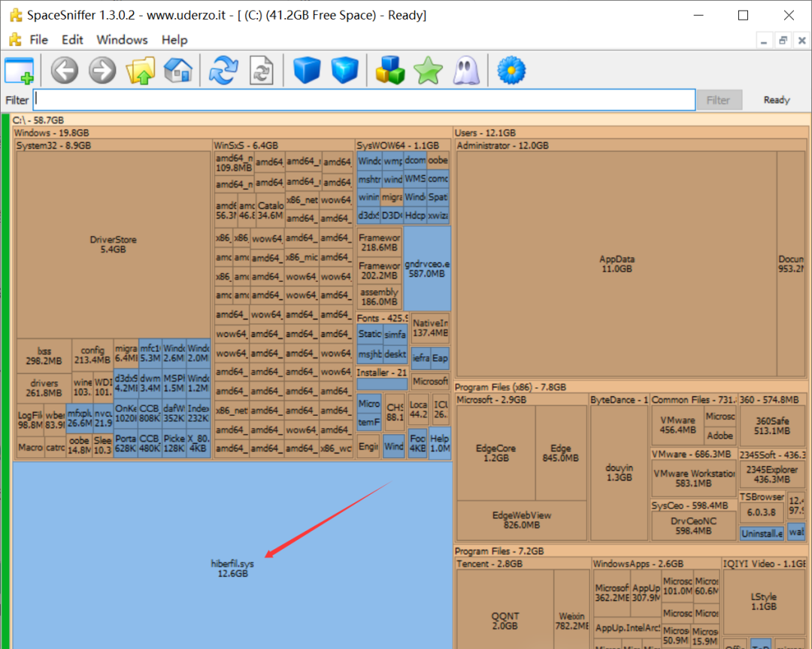Image resolution: width=812 pixels, height=649 pixels.
Task: Expand the douyin 1.3GB folder block
Action: 619,472
